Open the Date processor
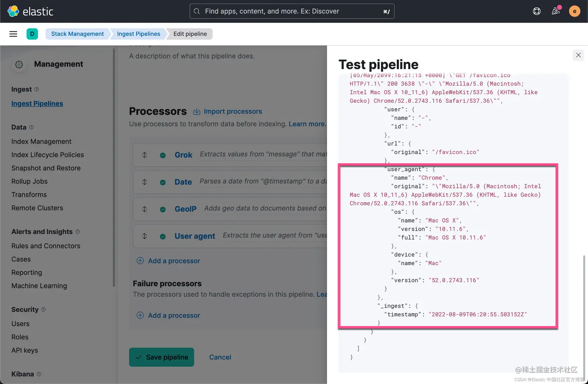Viewport: 588px width, 384px height. pos(183,182)
